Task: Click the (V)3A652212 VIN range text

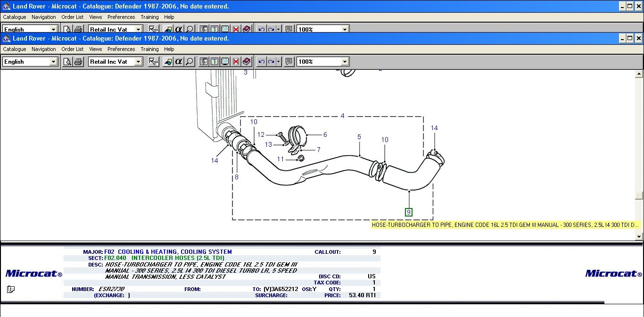Action: point(281,289)
